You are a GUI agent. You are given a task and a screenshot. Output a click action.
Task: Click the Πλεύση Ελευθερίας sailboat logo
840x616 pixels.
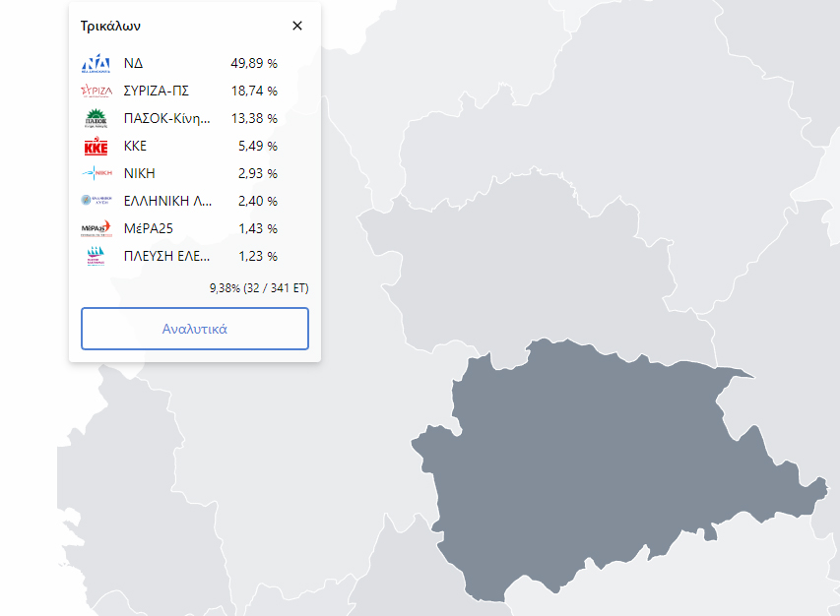[96, 257]
